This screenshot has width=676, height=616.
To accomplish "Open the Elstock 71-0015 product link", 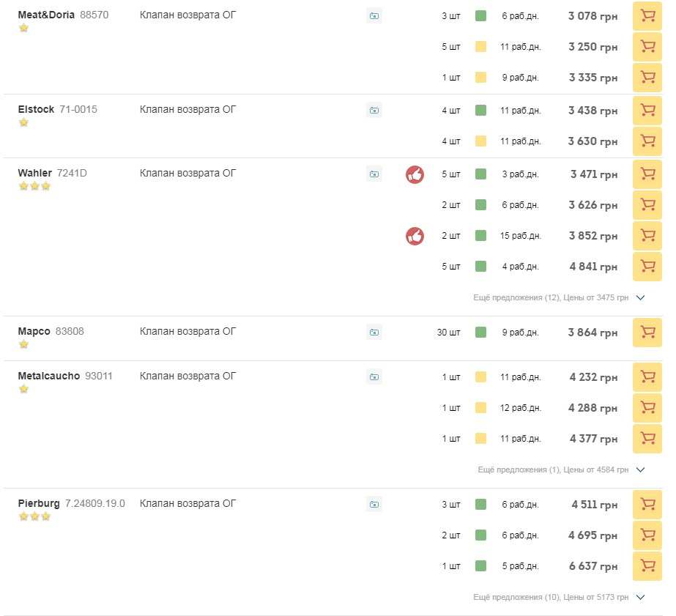I will pyautogui.click(x=57, y=109).
